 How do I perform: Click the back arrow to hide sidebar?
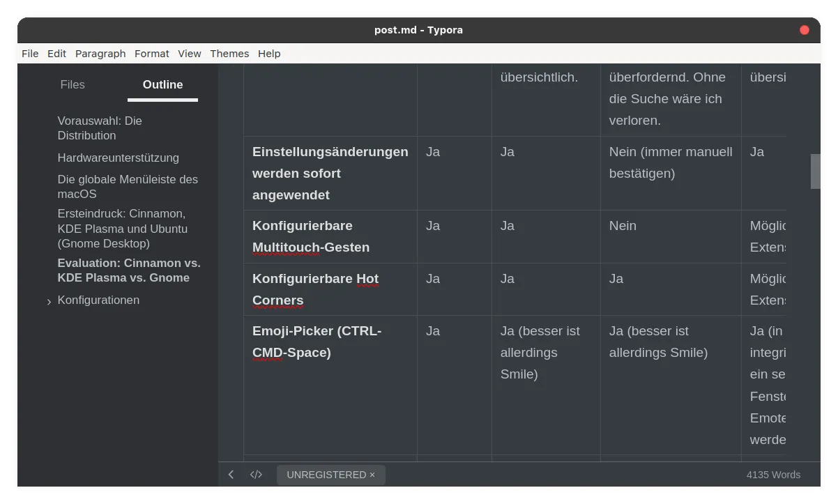[231, 475]
